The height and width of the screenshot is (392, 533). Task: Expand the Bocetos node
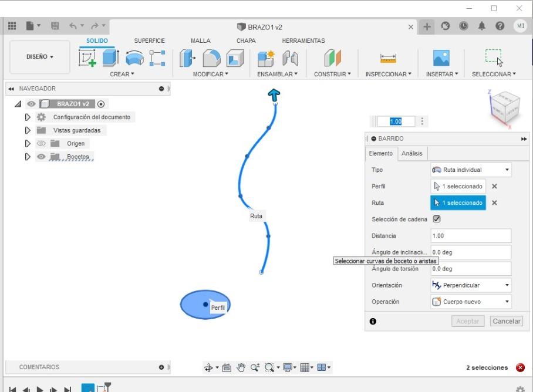(x=28, y=157)
